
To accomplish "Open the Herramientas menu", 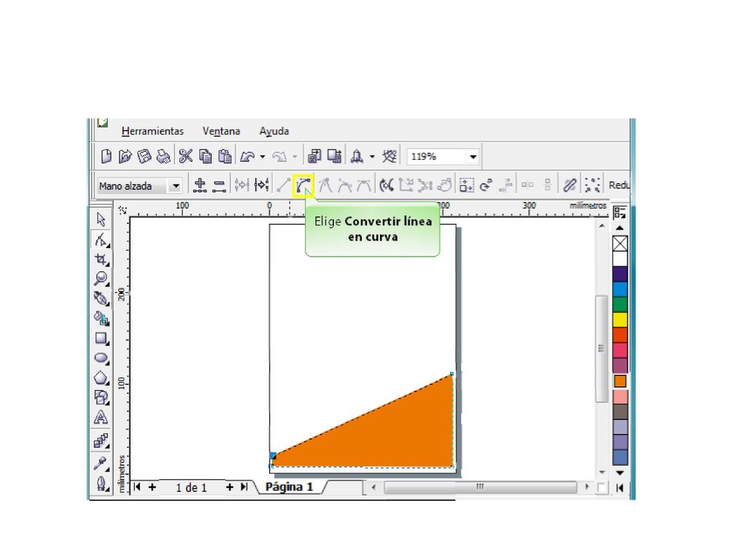I will [152, 131].
